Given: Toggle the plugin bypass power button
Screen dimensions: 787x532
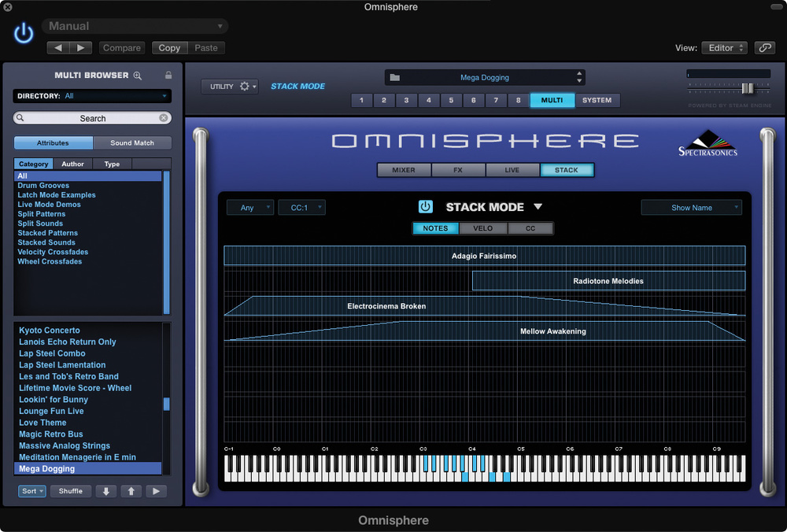Looking at the screenshot, I should tap(23, 33).
